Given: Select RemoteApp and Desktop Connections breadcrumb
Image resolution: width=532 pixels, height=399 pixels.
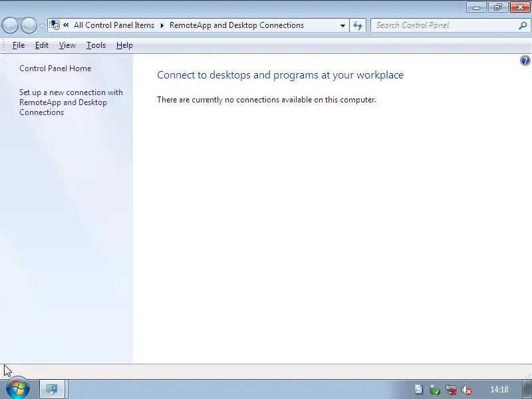Looking at the screenshot, I should tap(237, 25).
